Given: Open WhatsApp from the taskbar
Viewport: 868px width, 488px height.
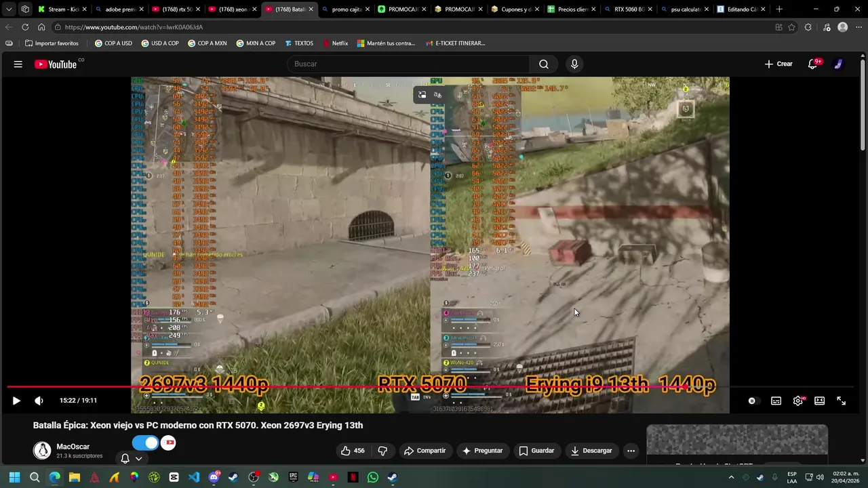Looking at the screenshot, I should point(373,477).
